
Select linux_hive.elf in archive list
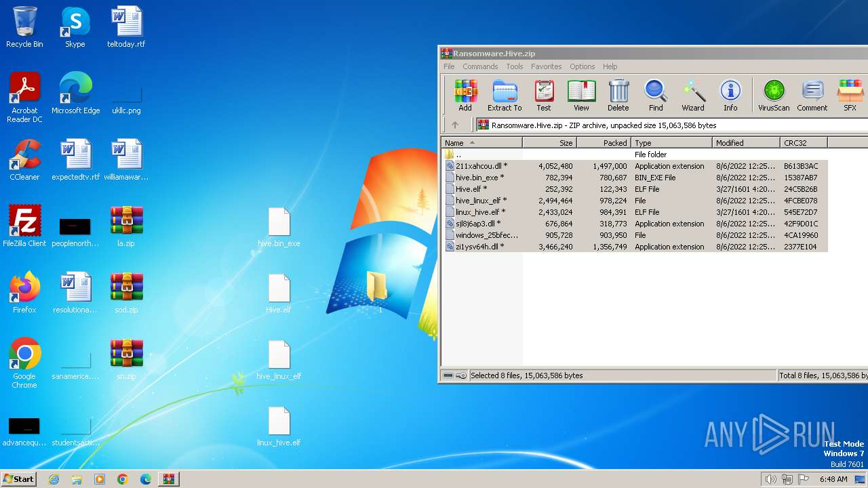coord(635,212)
